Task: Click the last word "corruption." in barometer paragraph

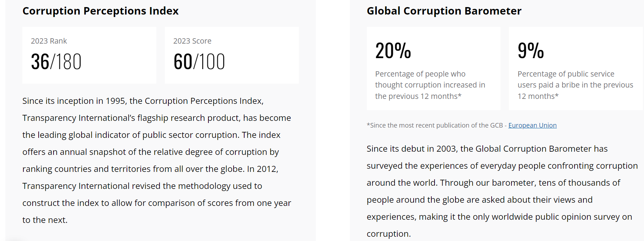Action: [389, 234]
